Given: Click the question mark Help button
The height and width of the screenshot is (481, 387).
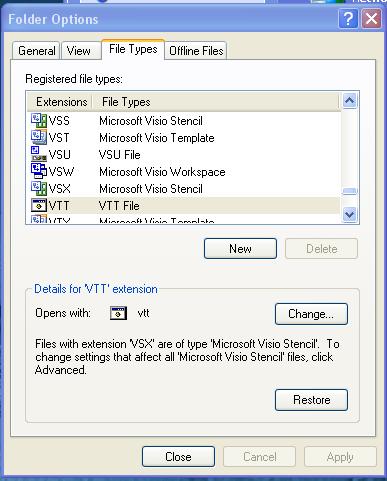Looking at the screenshot, I should [348, 19].
